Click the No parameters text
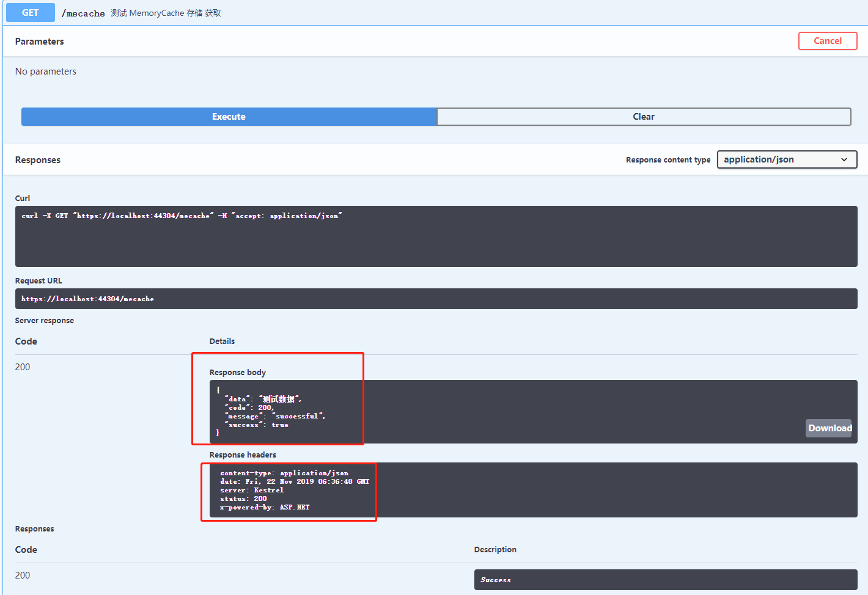This screenshot has width=868, height=595. pyautogui.click(x=46, y=71)
